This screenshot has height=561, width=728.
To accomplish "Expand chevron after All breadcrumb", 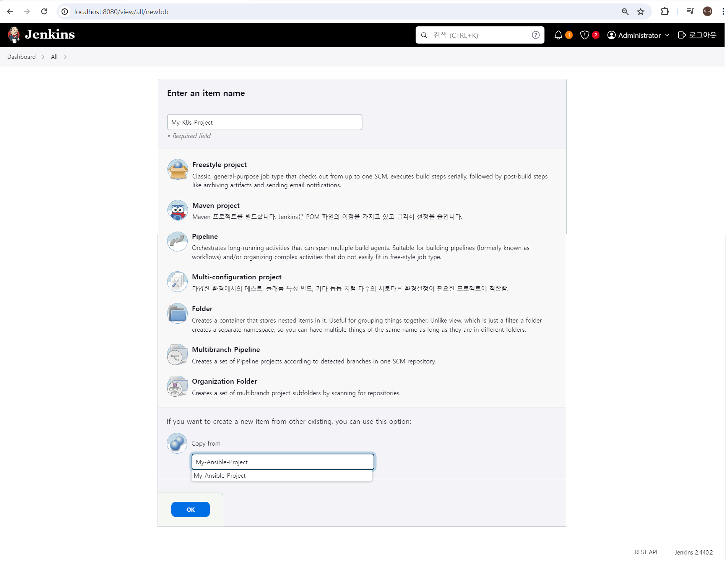I will click(65, 57).
